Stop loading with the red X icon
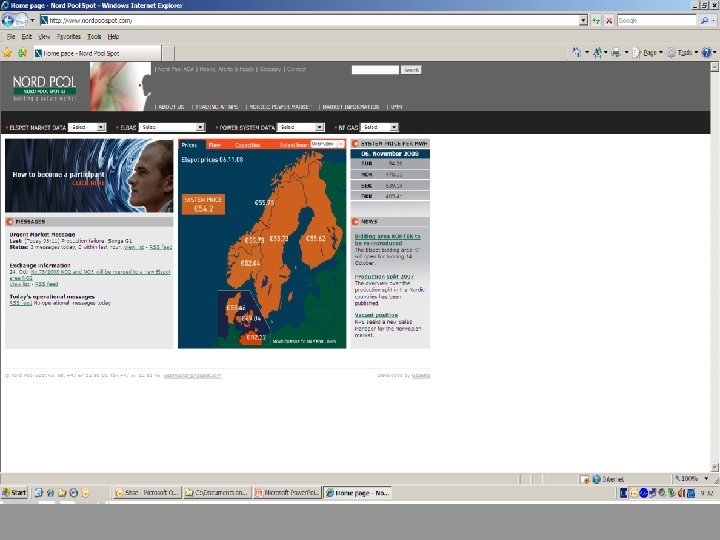 [609, 20]
